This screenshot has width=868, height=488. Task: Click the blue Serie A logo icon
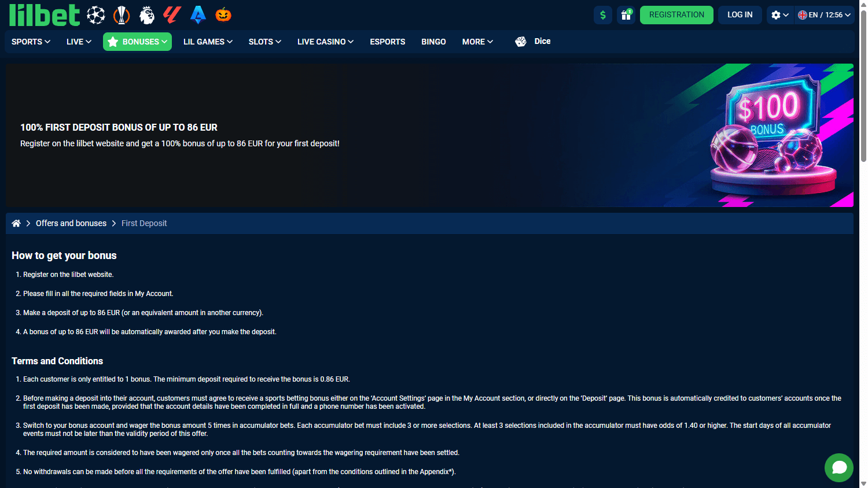tap(198, 15)
